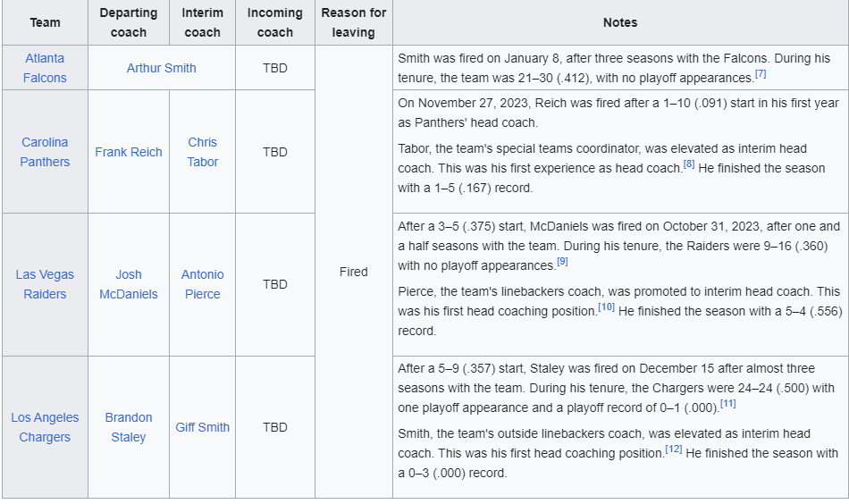Open the Chris Tabor interim coach link
This screenshot has height=504, width=849.
pos(203,152)
